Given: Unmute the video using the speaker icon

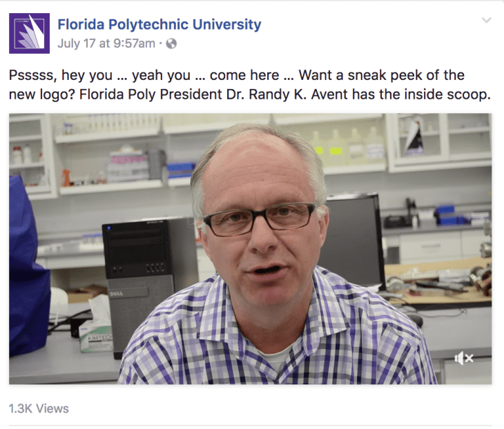Looking at the screenshot, I should click(x=464, y=358).
